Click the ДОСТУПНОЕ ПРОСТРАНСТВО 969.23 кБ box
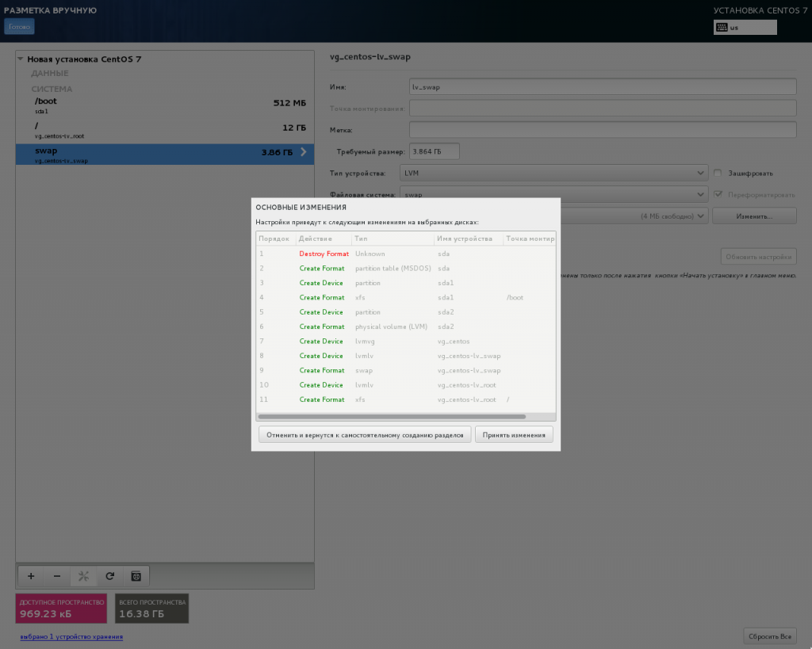This screenshot has width=812, height=649. 61,608
